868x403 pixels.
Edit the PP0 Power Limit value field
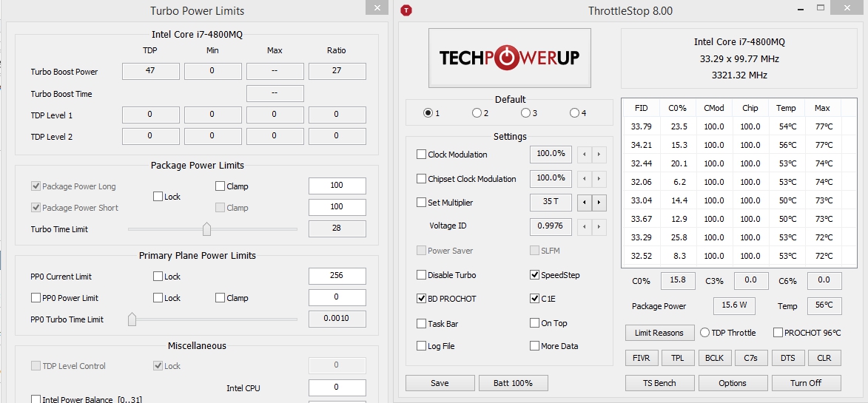[x=337, y=297]
